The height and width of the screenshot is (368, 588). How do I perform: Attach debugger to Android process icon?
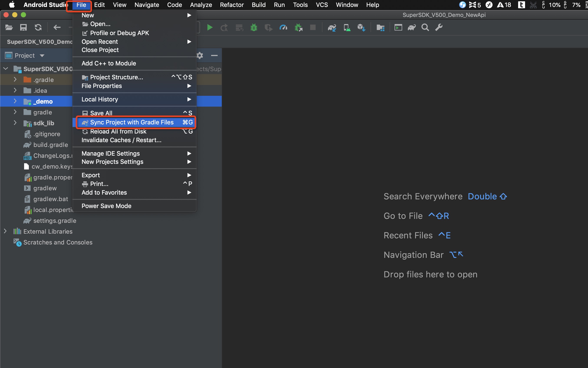click(x=298, y=28)
